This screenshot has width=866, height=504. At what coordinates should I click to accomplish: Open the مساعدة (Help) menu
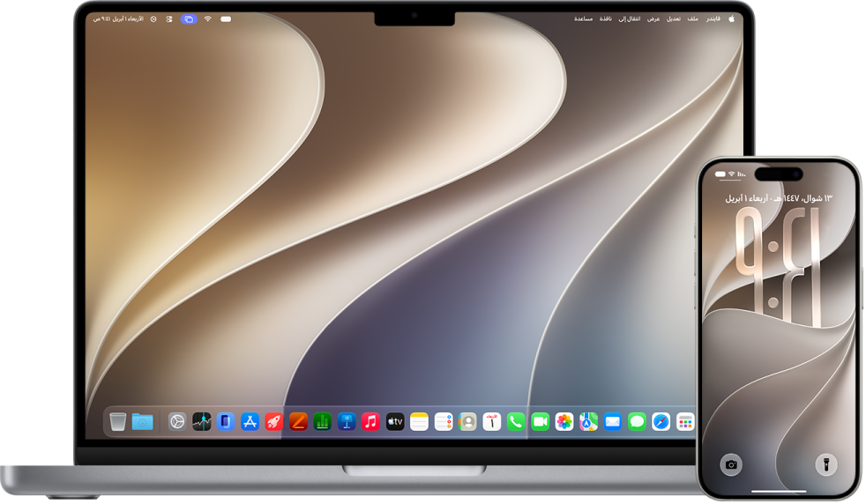(x=583, y=19)
